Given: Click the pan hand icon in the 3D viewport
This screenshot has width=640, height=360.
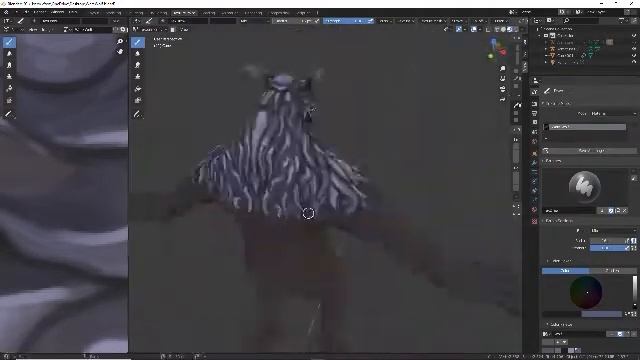Looking at the screenshot, I should (x=503, y=78).
